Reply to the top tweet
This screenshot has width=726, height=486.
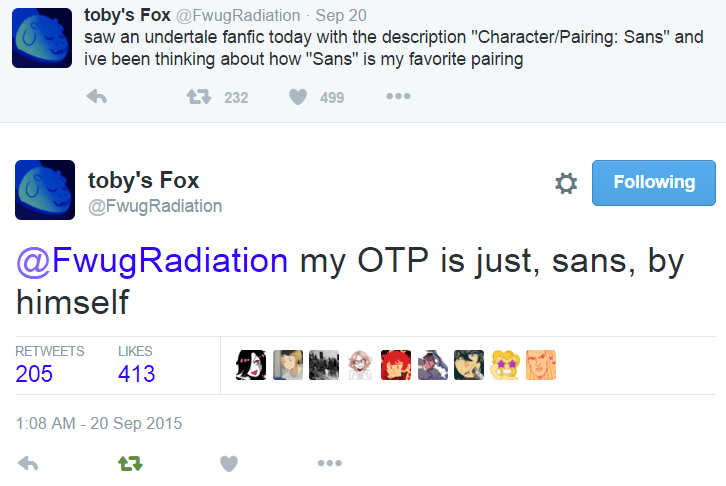click(97, 97)
